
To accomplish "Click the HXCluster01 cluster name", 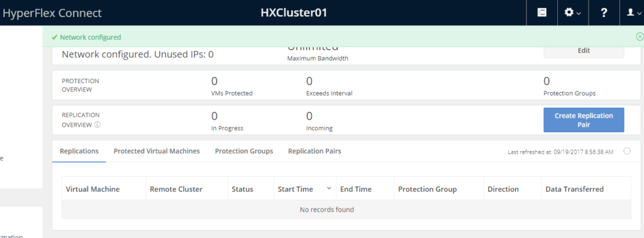I will tap(294, 13).
